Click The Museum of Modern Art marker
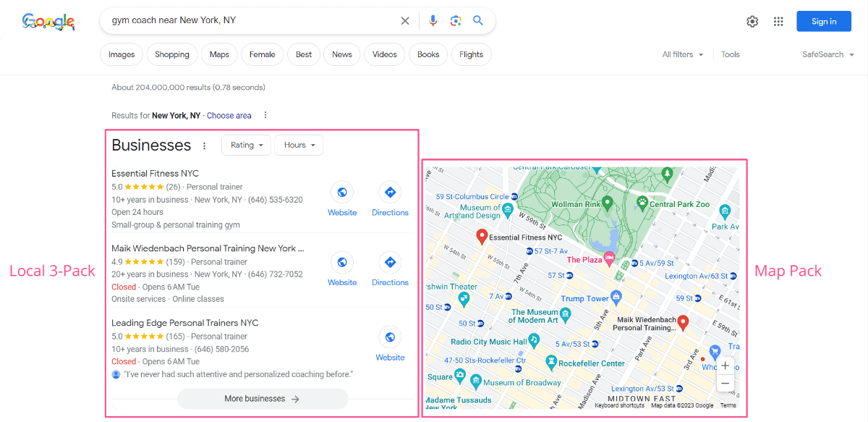868x422 pixels. (x=566, y=315)
